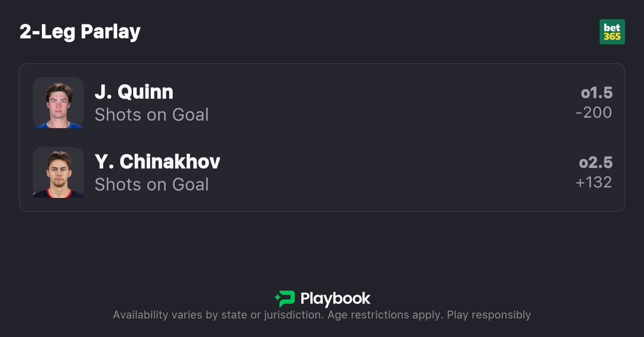Click the Play responsibly text
The width and height of the screenshot is (644, 337).
[489, 315]
